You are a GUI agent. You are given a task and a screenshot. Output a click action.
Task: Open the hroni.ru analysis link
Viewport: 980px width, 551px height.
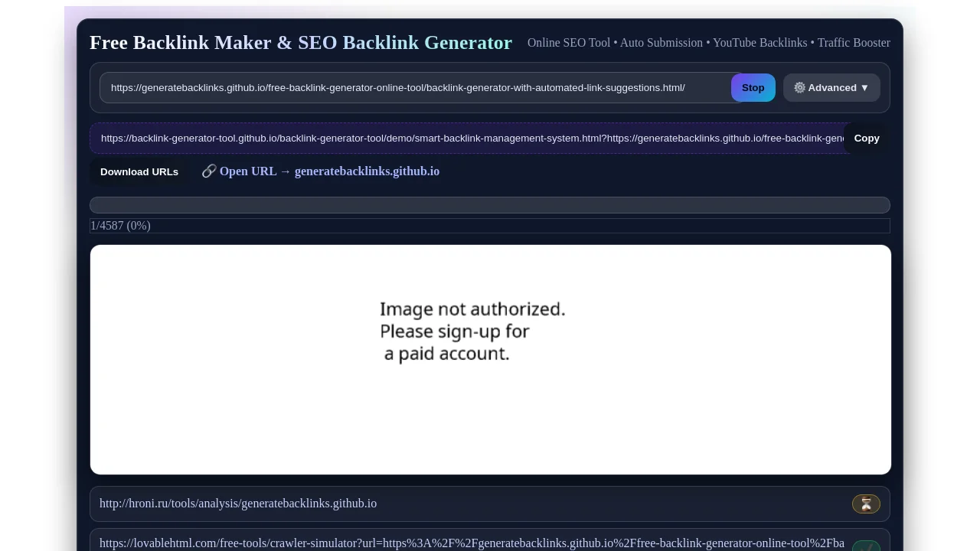pyautogui.click(x=238, y=504)
